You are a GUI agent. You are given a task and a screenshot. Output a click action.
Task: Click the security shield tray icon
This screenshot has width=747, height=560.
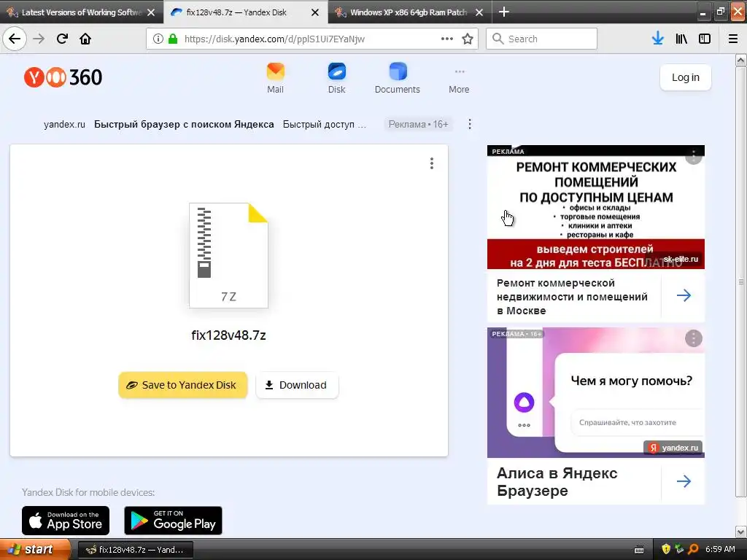pyautogui.click(x=665, y=549)
